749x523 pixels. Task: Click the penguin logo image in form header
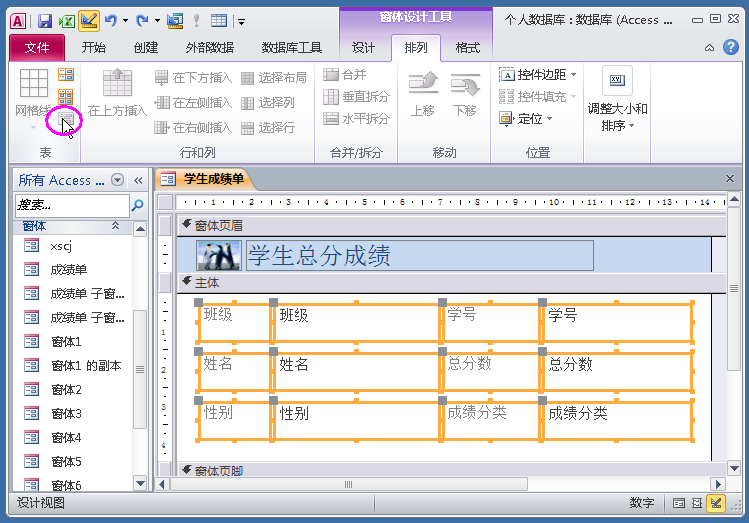click(x=220, y=256)
